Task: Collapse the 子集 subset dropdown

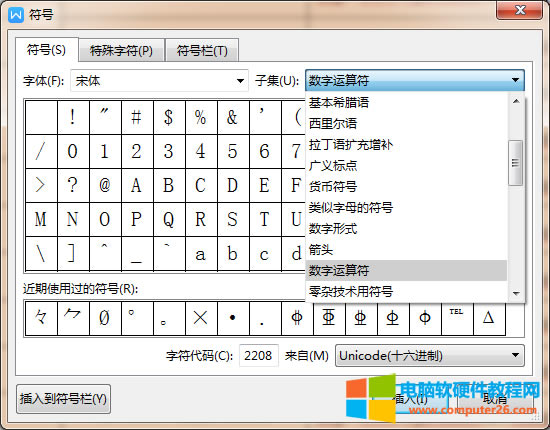Action: [x=415, y=80]
